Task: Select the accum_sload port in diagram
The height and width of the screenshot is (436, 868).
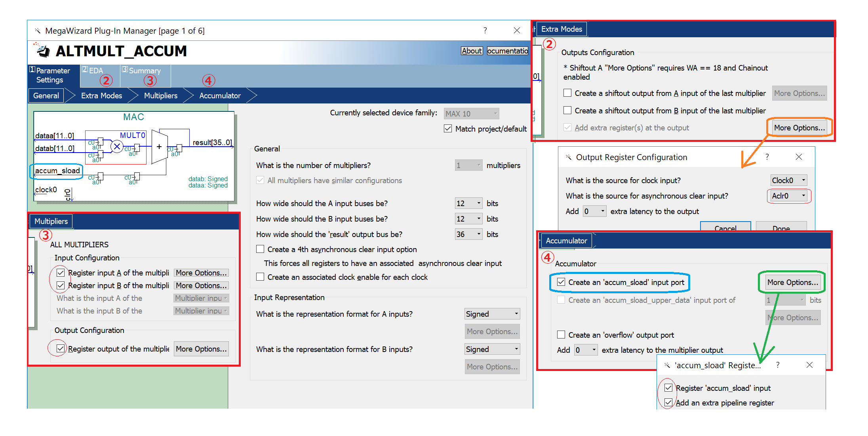Action: pos(57,171)
